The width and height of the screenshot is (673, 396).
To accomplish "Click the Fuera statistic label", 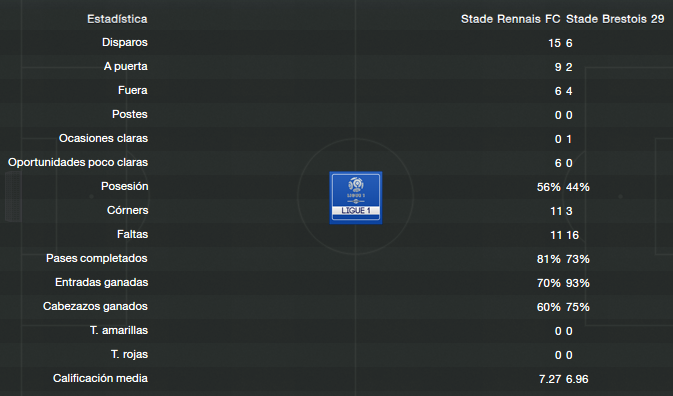I will pos(133,91).
